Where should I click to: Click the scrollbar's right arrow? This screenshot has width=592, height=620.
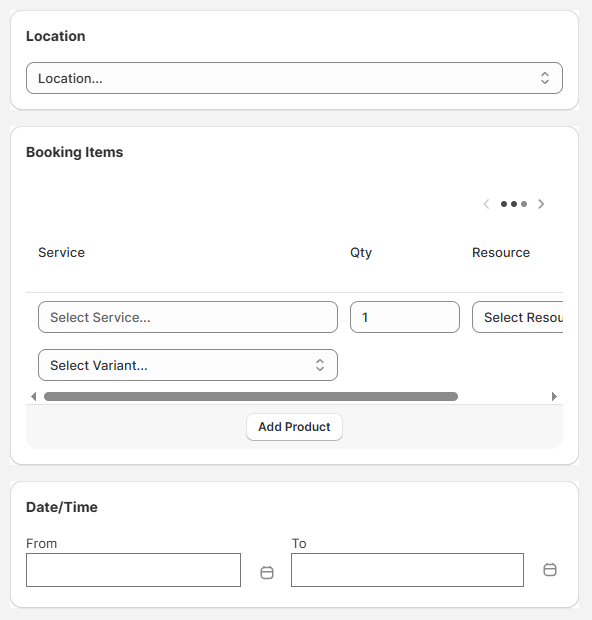554,396
